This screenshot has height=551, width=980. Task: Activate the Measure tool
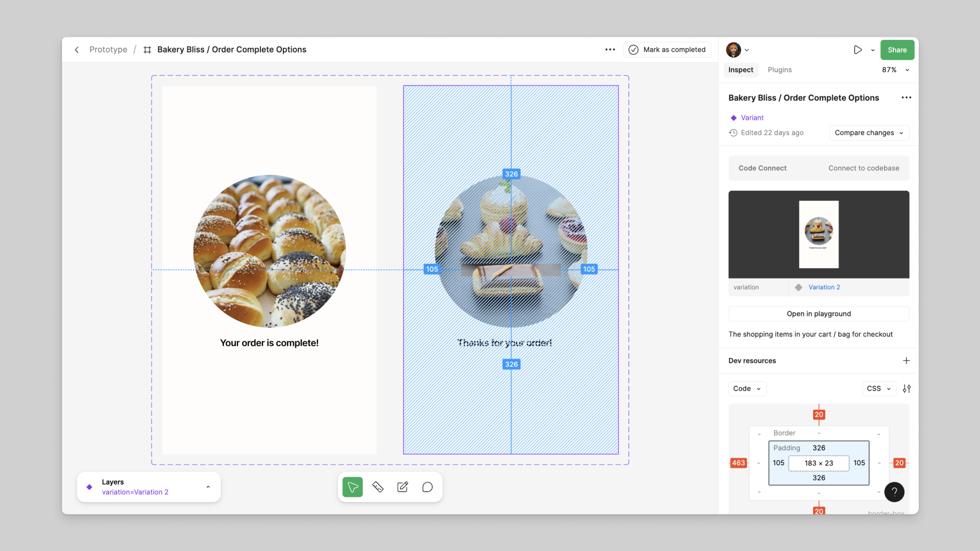pyautogui.click(x=378, y=487)
